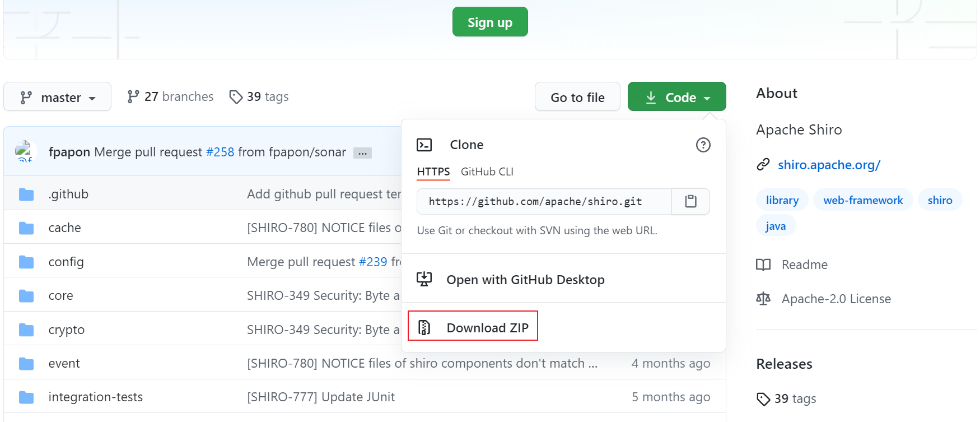Toggle the green Code dropdown button

pos(676,97)
